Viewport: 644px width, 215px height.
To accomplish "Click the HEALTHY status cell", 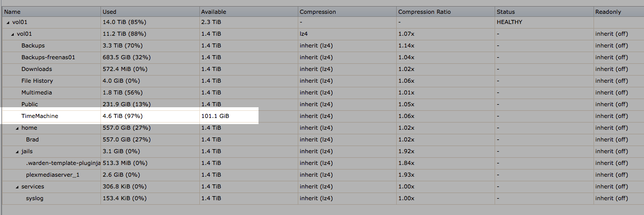I will coord(509,22).
